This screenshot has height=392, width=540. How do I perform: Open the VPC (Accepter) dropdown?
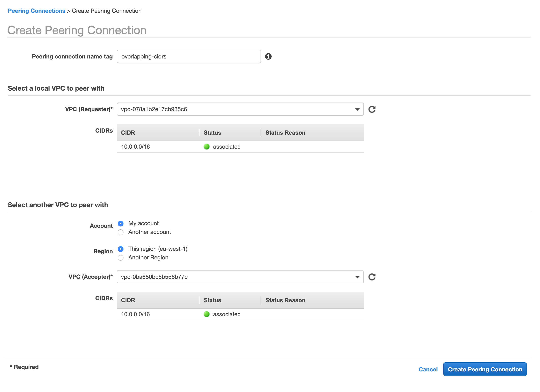tap(240, 277)
